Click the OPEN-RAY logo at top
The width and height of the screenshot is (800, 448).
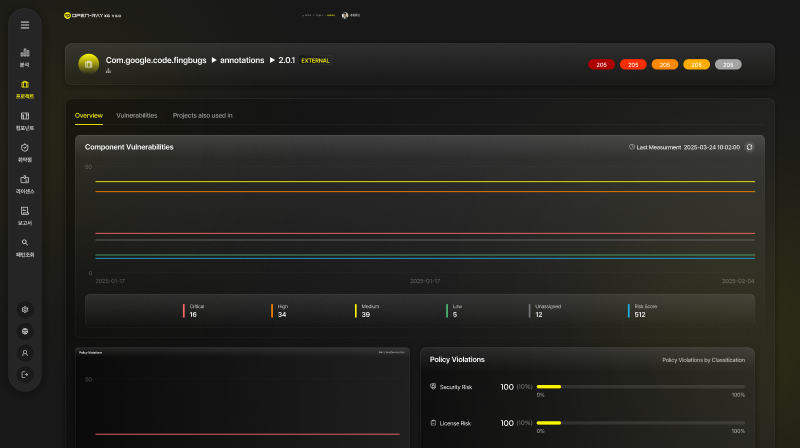[92, 15]
